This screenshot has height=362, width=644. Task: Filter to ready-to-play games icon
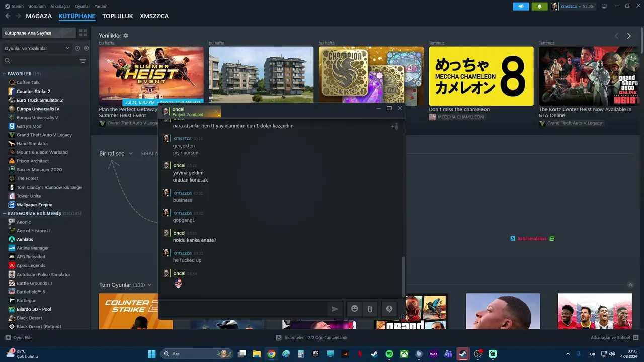click(86, 48)
